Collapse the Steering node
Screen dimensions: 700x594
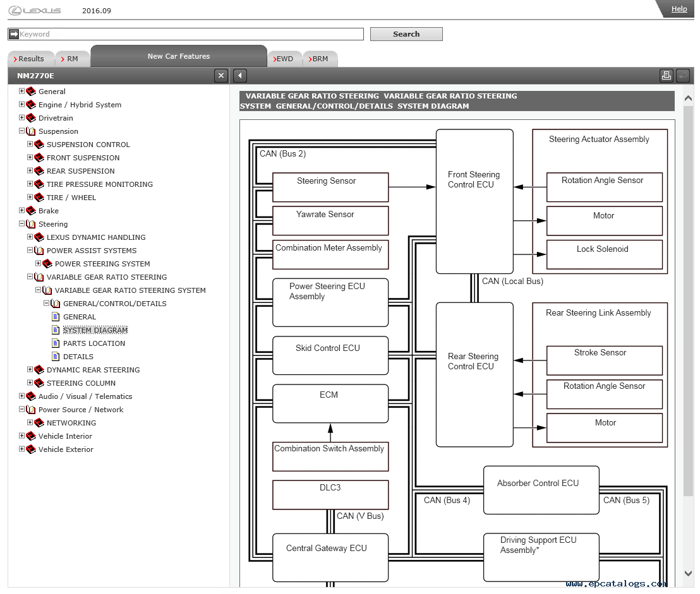click(21, 224)
